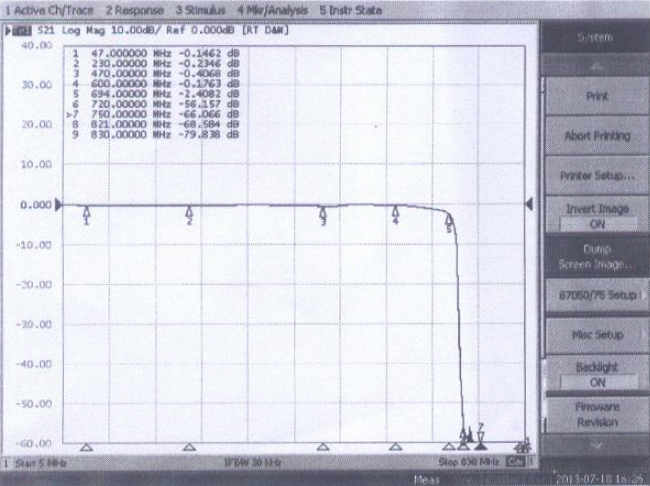Click the Meas status bar indicator
This screenshot has height=486, width=650.
(x=427, y=480)
